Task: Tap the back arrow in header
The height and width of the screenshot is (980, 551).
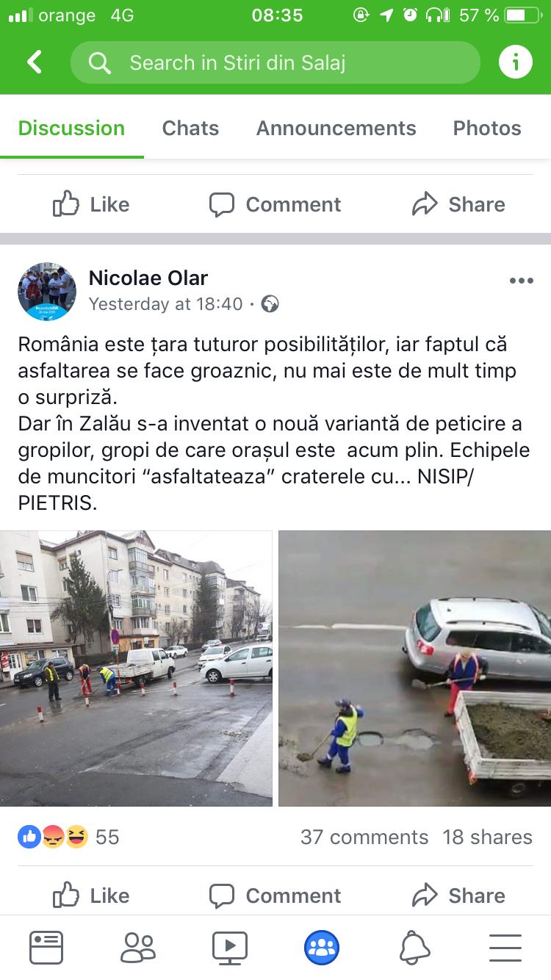Action: coord(35,62)
